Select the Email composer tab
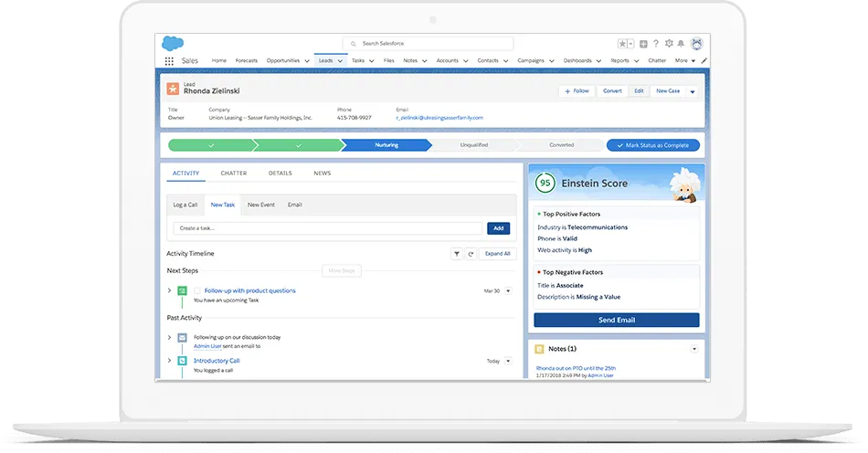Image resolution: width=868 pixels, height=453 pixels. click(294, 205)
